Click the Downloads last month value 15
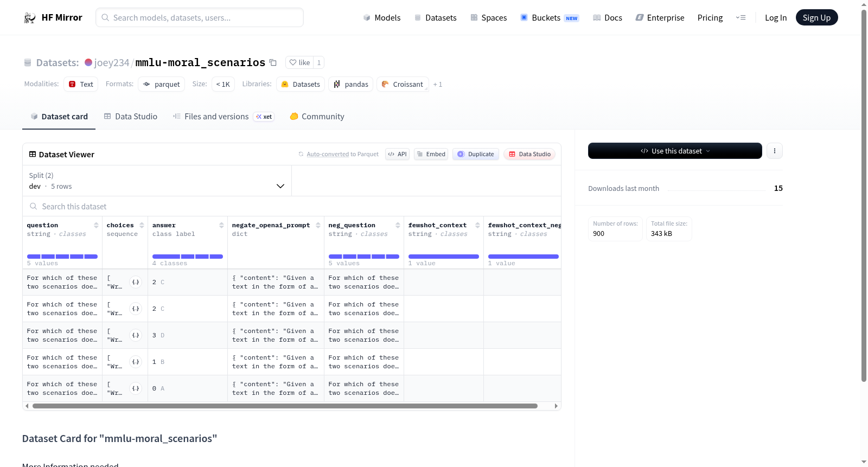The width and height of the screenshot is (868, 467). pyautogui.click(x=778, y=188)
